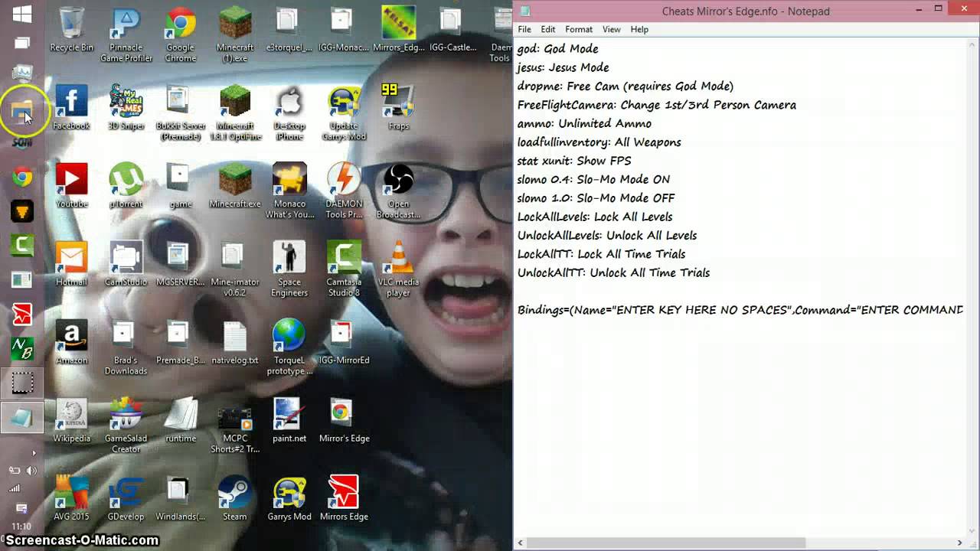Select Bukkit Server (Premade) icon
This screenshot has height=551, width=980.
(x=181, y=112)
